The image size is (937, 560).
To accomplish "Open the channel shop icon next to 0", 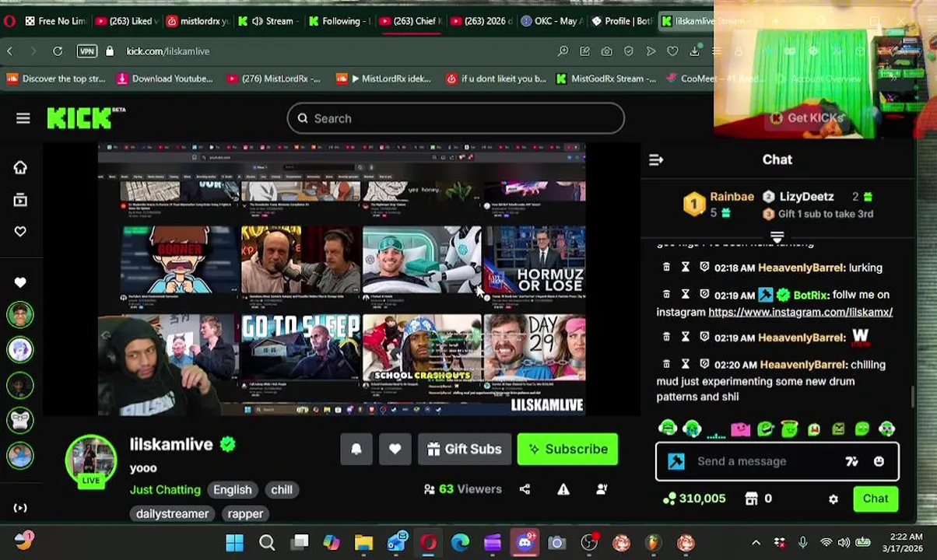I will (751, 499).
